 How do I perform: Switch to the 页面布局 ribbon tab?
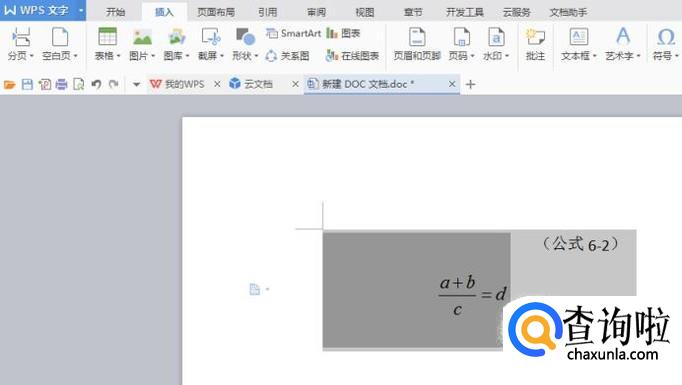pos(216,12)
